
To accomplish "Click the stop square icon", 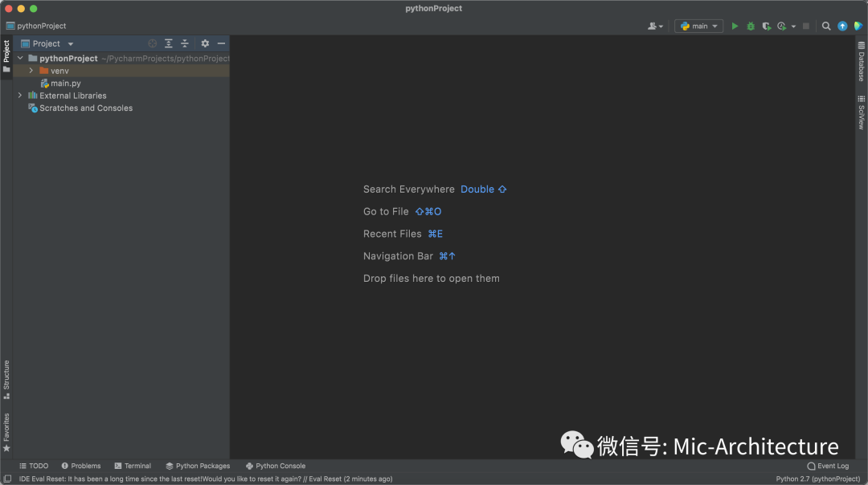I will [x=806, y=26].
